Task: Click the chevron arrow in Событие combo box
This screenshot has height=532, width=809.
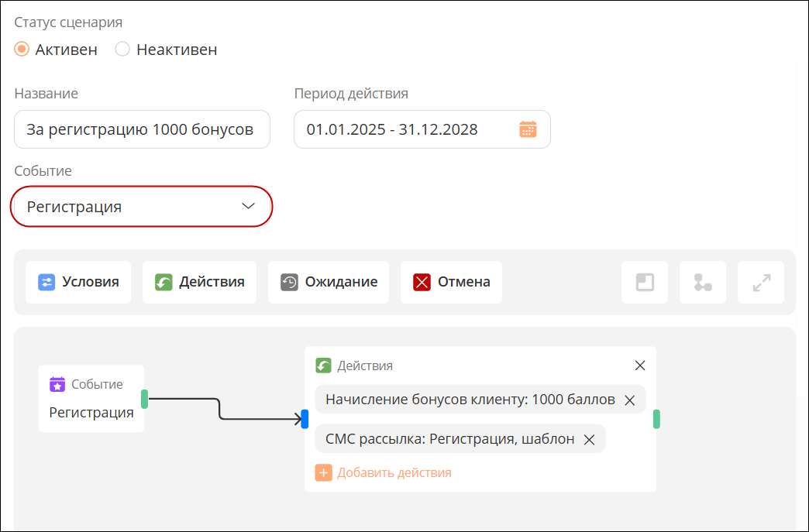Action: pos(248,206)
